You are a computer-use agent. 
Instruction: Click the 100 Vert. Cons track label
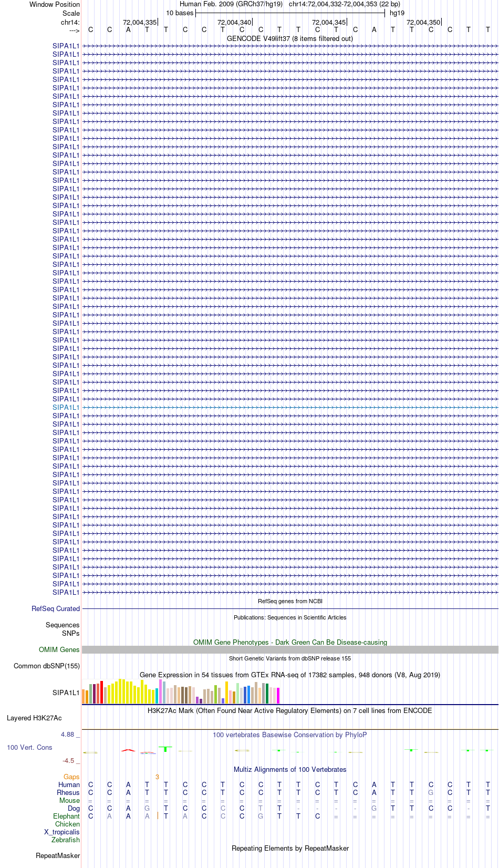point(29,748)
